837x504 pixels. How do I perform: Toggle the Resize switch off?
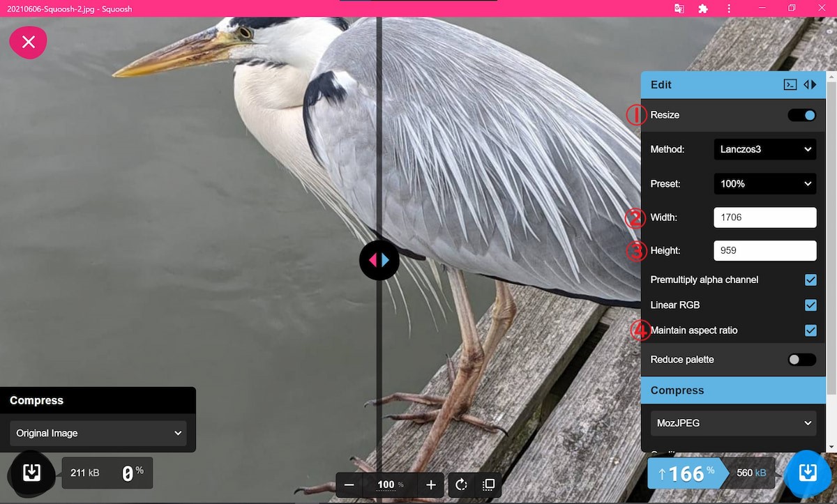point(801,115)
